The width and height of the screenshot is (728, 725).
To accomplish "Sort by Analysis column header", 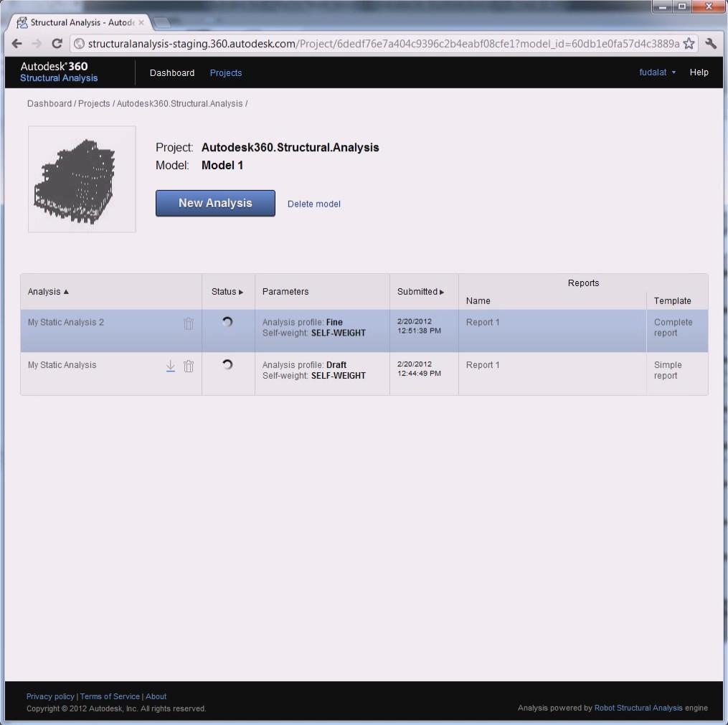I will 48,291.
